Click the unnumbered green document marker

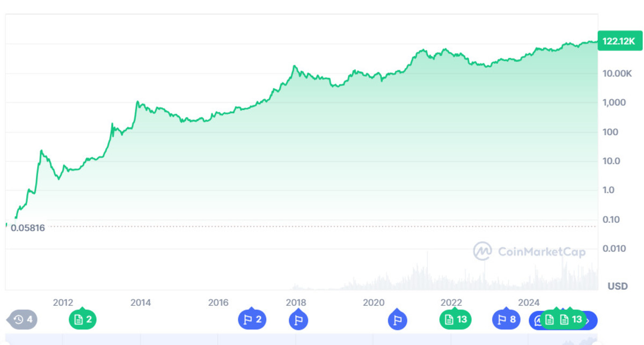(549, 320)
